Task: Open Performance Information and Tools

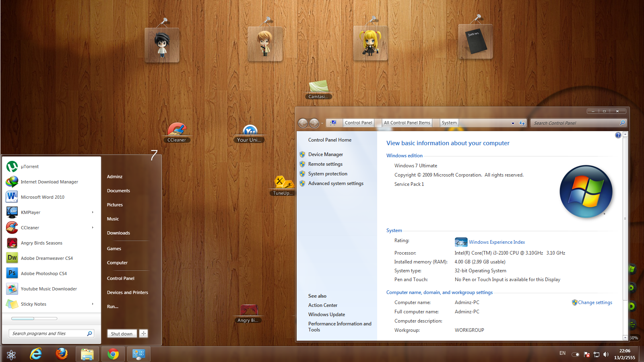Action: point(340,327)
